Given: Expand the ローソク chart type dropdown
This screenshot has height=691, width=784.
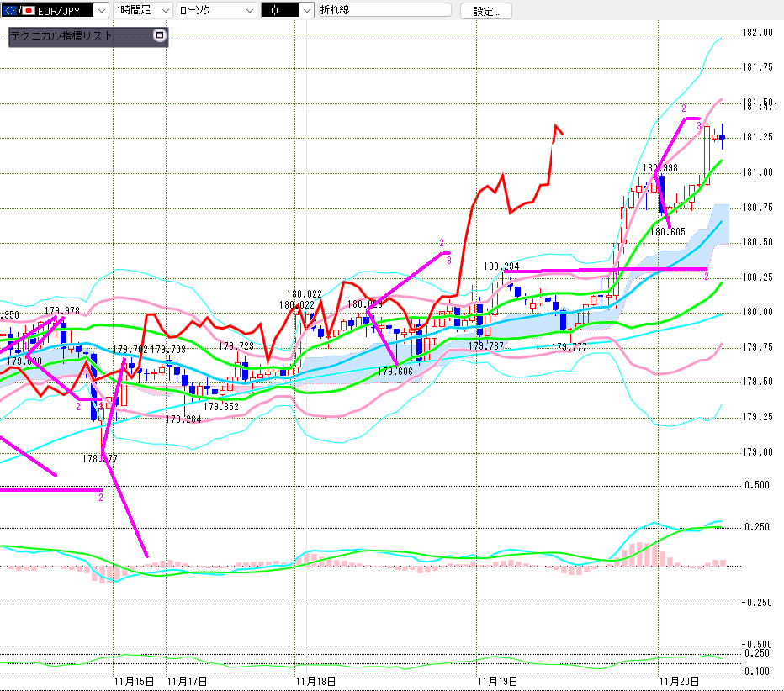Looking at the screenshot, I should click(x=249, y=11).
